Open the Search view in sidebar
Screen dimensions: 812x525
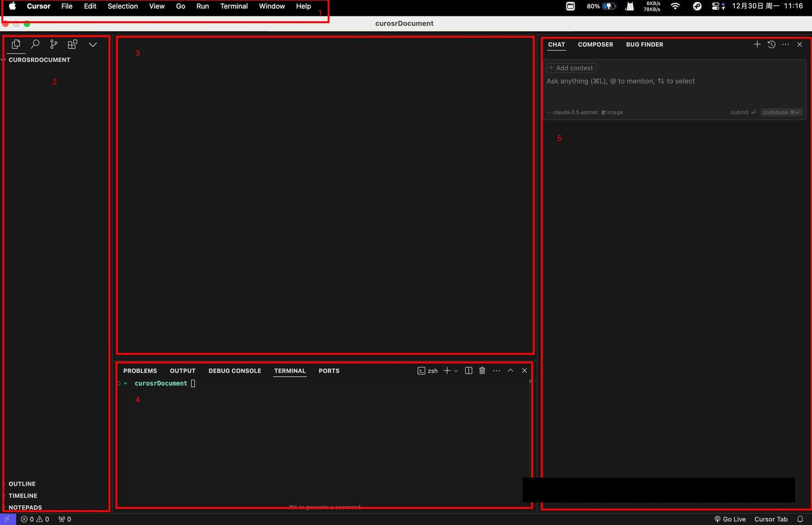(35, 44)
